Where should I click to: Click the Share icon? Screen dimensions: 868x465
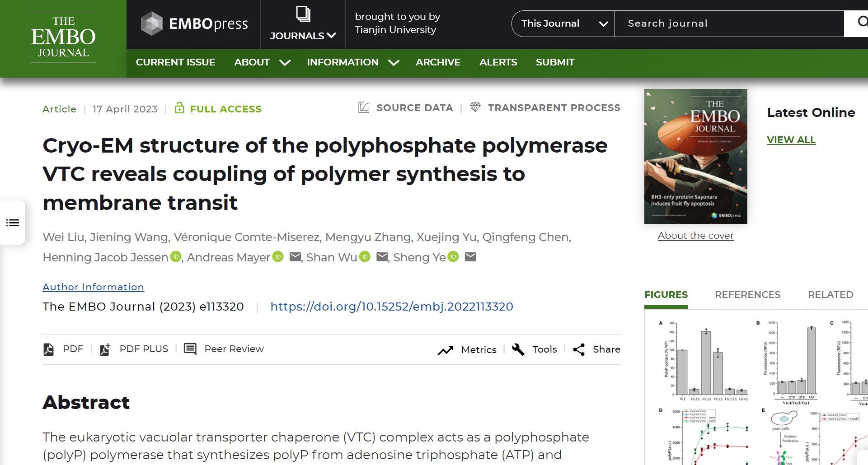(579, 349)
